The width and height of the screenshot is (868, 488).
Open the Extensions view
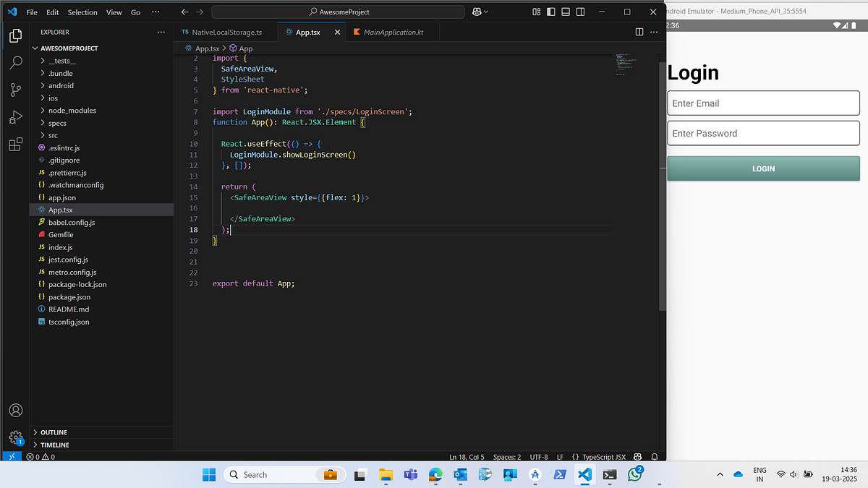15,144
